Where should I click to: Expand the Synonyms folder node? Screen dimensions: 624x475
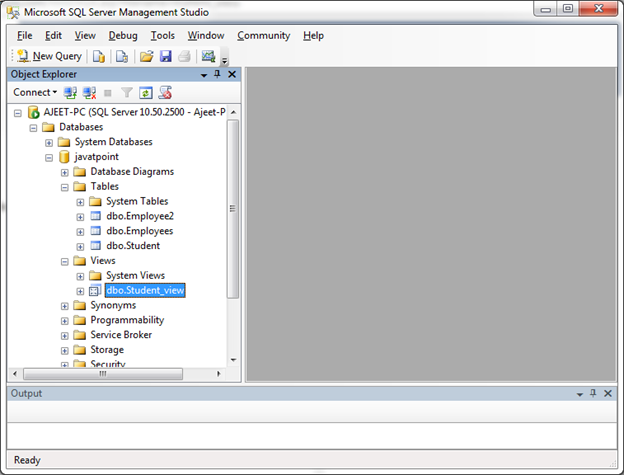click(x=64, y=306)
